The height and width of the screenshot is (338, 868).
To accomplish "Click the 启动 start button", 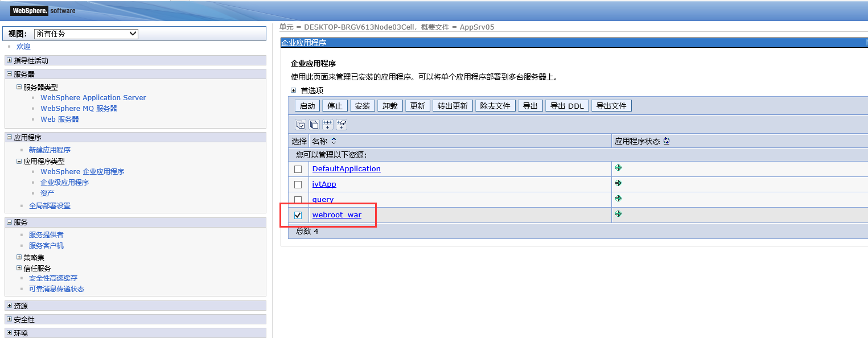I will pos(307,106).
